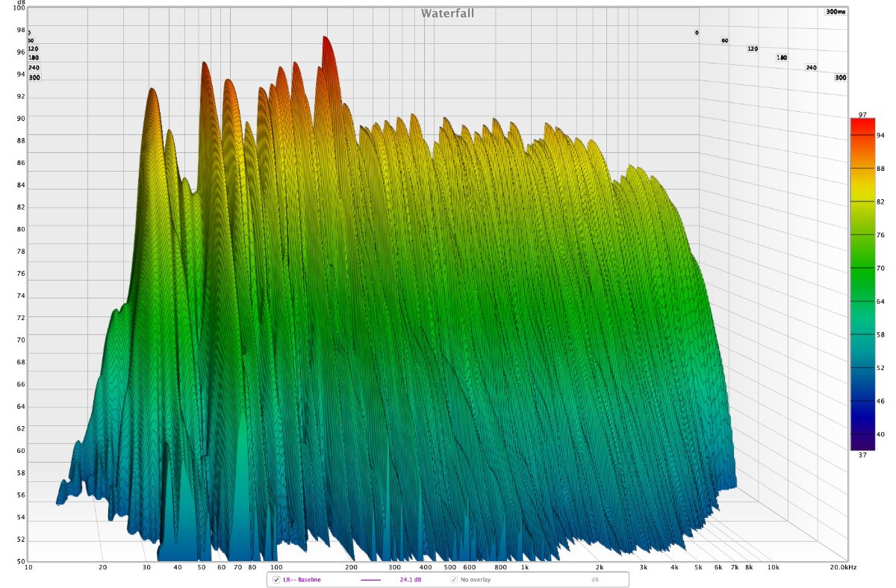Toggle the LR Baseline trace checkbox
The image size is (896, 588).
click(276, 580)
